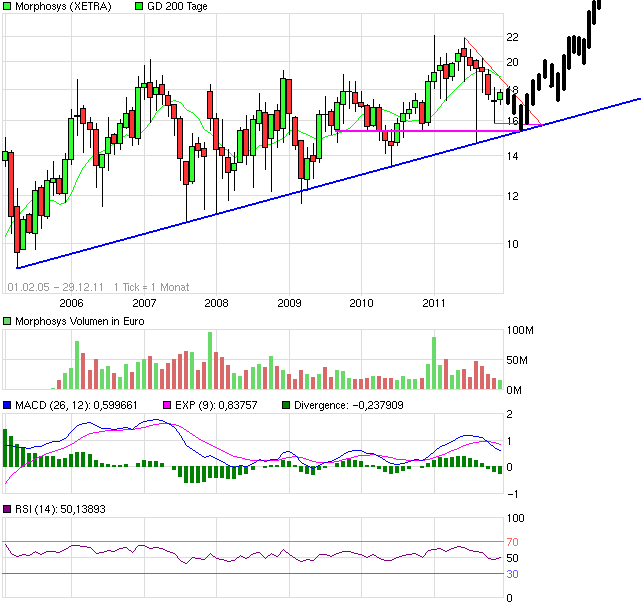Click the '1 Tick = 1 Monat' text
This screenshot has width=641, height=606.
pyautogui.click(x=151, y=287)
